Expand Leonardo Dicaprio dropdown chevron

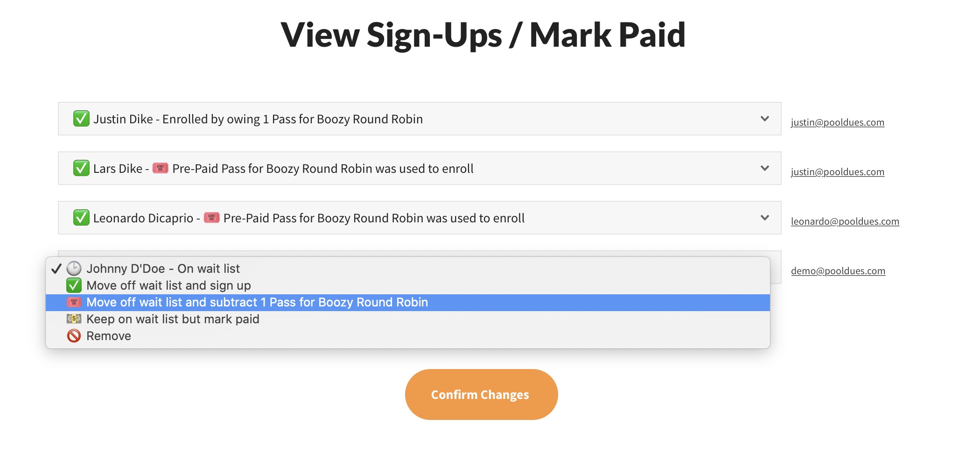pos(764,218)
